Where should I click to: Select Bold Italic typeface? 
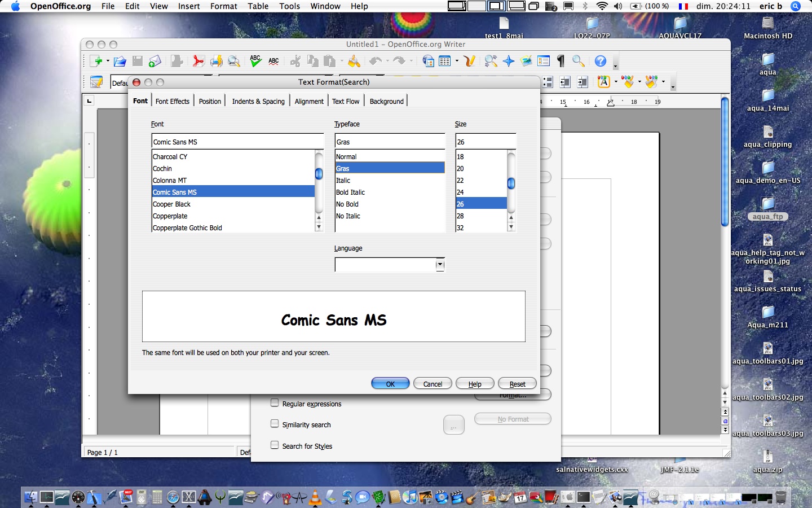coord(390,192)
